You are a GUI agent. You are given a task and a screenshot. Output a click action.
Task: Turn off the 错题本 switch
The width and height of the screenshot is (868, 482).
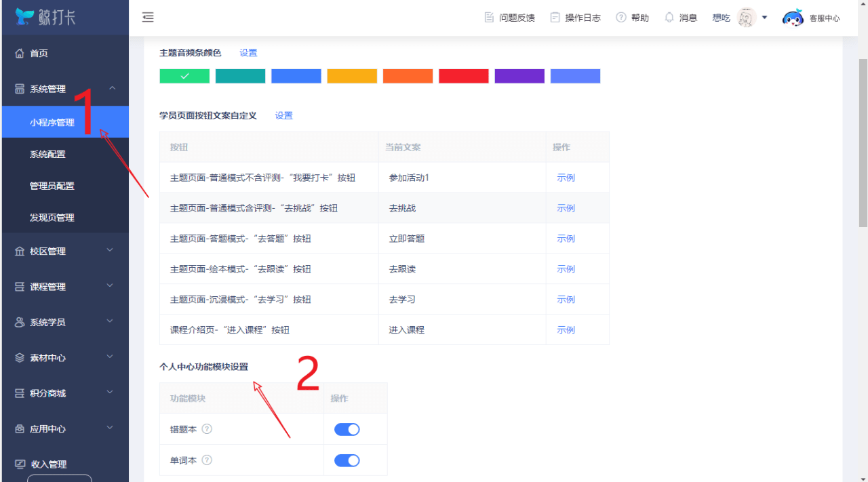click(347, 429)
